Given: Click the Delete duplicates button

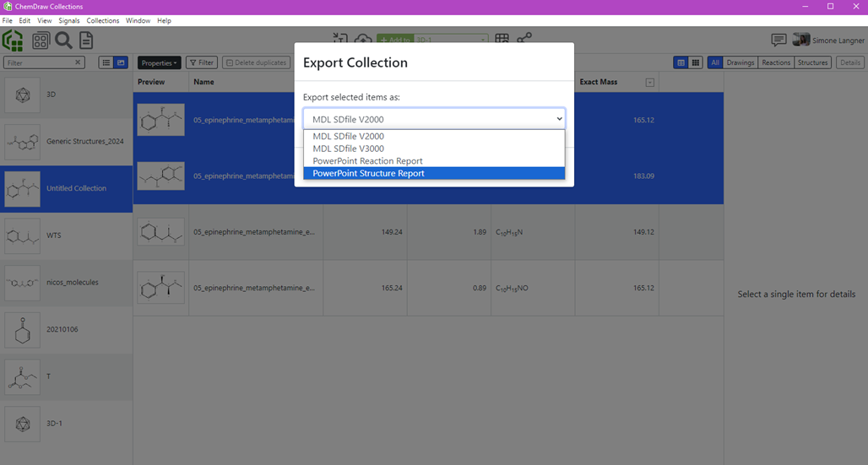Looking at the screenshot, I should (257, 62).
